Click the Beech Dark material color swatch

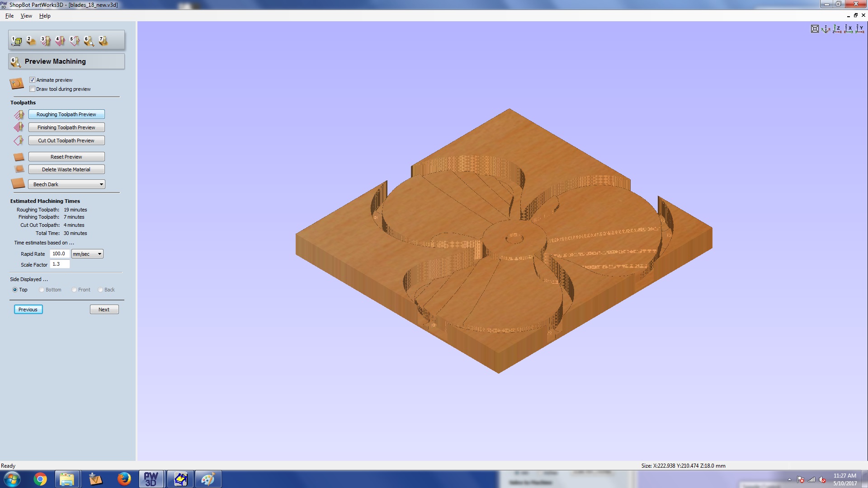pos(18,183)
